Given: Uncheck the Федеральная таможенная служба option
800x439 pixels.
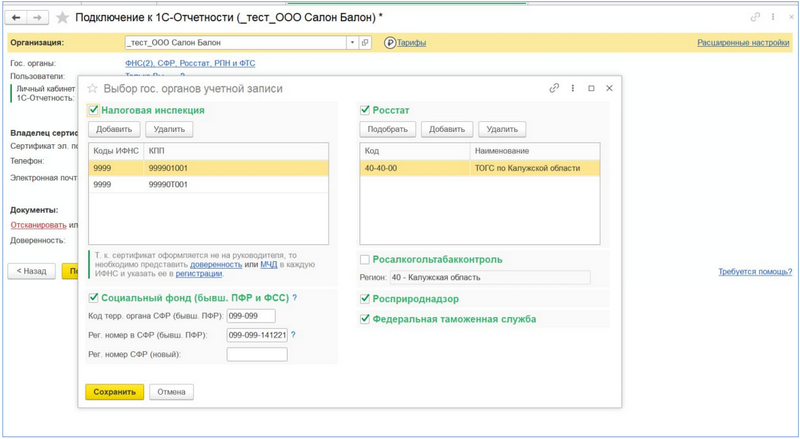Looking at the screenshot, I should click(x=365, y=319).
